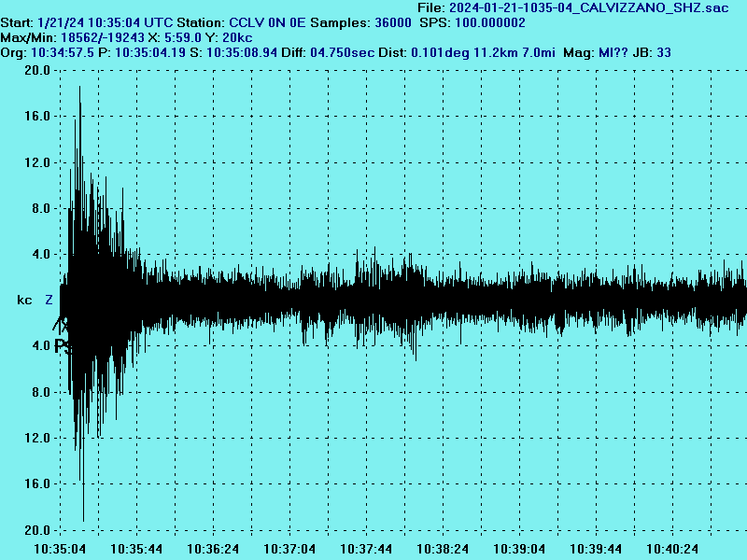
Task: Click the 8.0 axis label below the trace
Action: 41,392
